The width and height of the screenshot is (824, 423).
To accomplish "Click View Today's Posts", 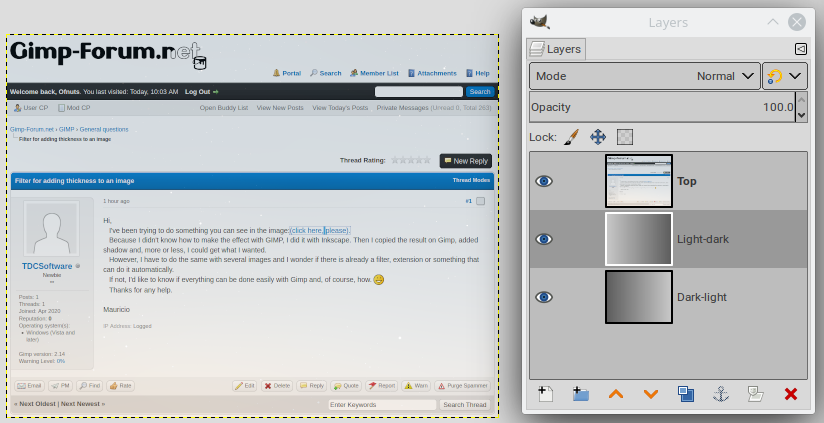I will tap(340, 108).
